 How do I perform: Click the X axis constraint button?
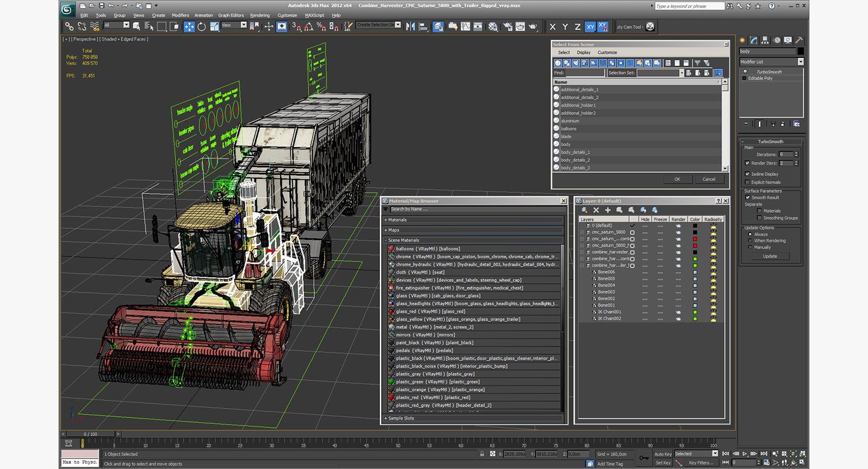pyautogui.click(x=552, y=26)
